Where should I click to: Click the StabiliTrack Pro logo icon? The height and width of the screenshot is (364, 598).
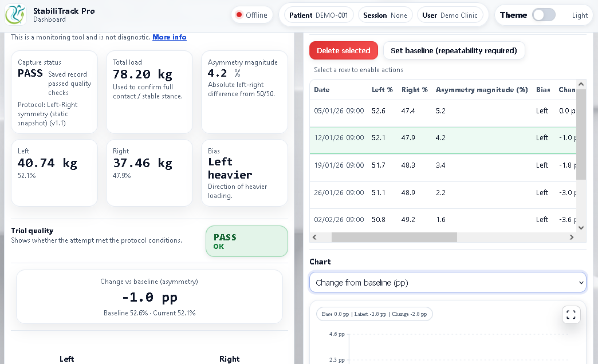(15, 14)
